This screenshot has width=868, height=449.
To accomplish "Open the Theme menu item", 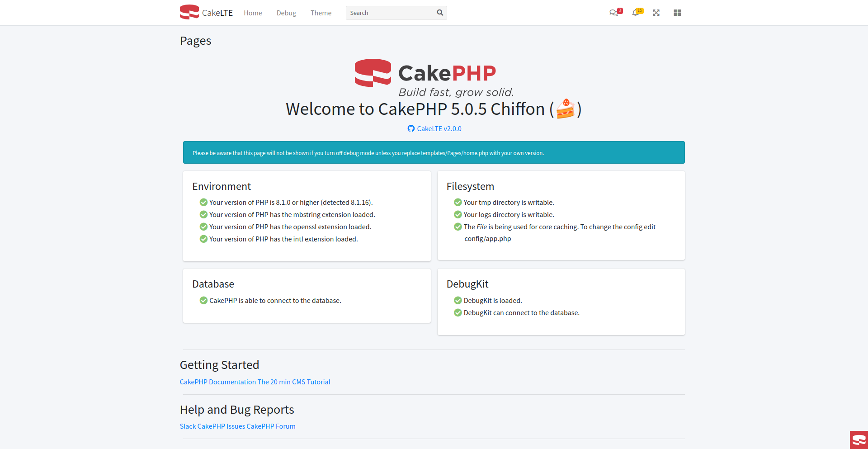I will [x=321, y=13].
